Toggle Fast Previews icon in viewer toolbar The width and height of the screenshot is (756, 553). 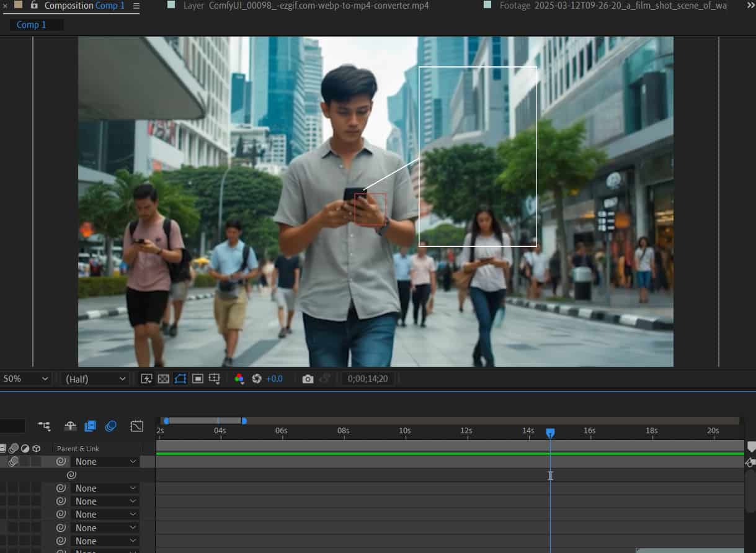146,379
